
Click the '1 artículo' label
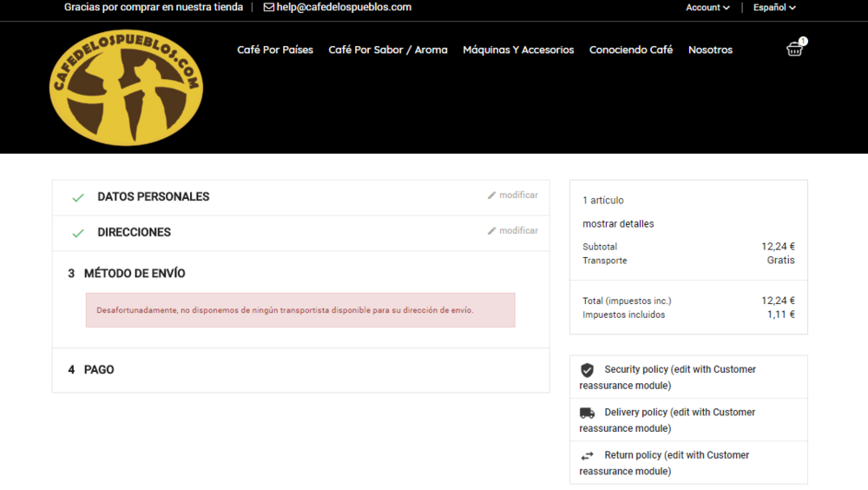pyautogui.click(x=603, y=201)
